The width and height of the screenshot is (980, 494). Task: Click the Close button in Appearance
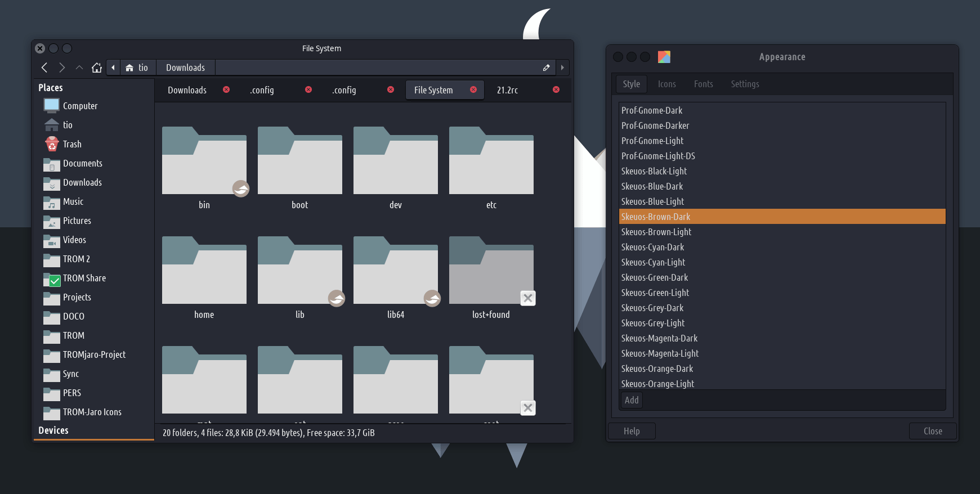coord(932,431)
